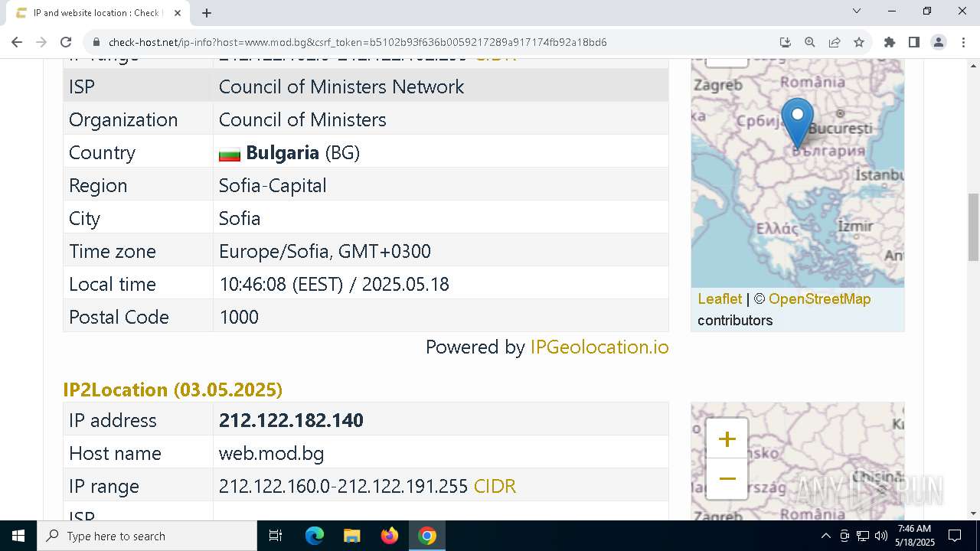Click the page vertical scrollbar thumb
The image size is (980, 551).
pyautogui.click(x=973, y=227)
